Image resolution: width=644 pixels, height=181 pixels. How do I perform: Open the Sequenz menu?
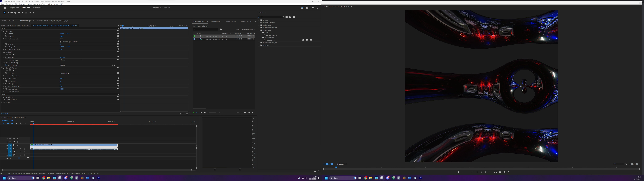[22, 4]
